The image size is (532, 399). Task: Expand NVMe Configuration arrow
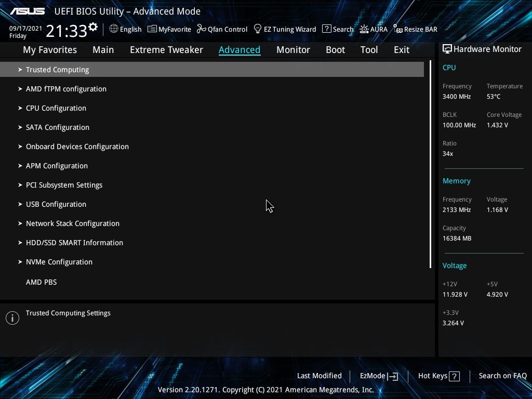tap(20, 262)
